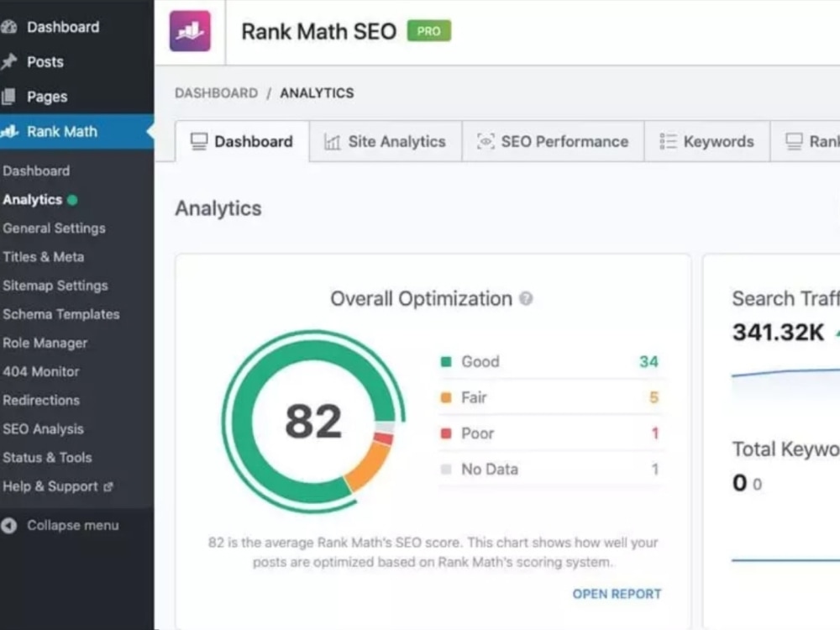Viewport: 840px width, 630px height.
Task: Click the Rank Math chart icon in sidebar
Action: 9,131
